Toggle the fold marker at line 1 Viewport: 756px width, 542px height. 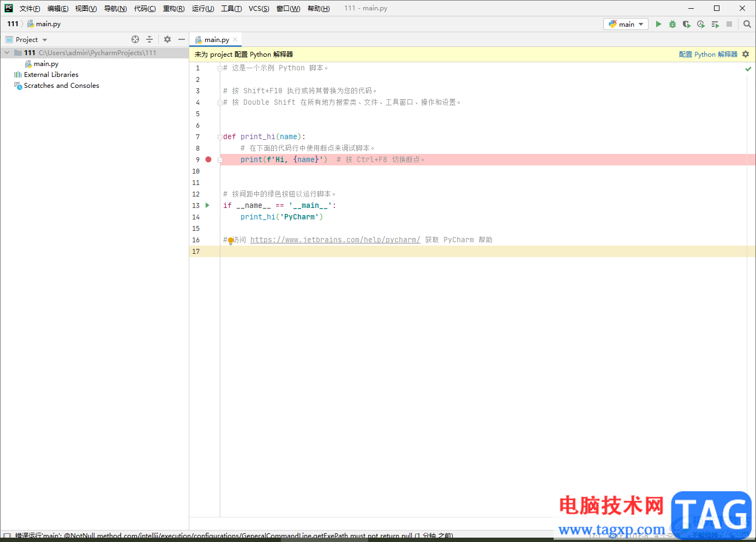click(219, 68)
